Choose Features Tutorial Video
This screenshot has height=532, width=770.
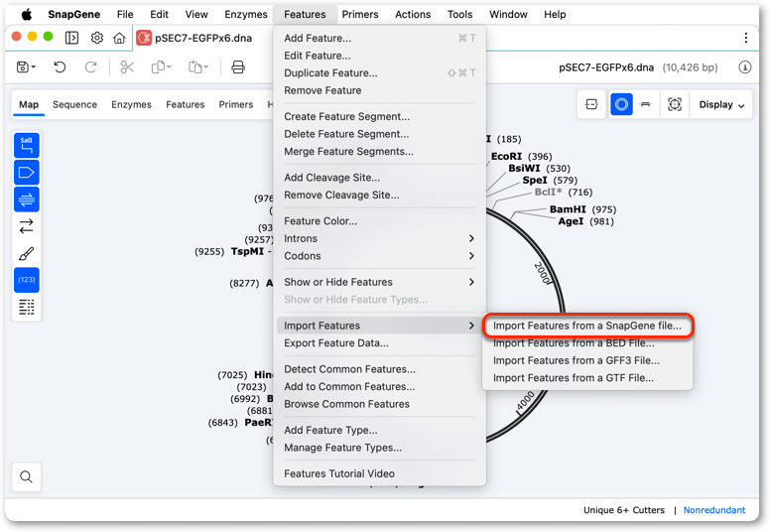379,474
